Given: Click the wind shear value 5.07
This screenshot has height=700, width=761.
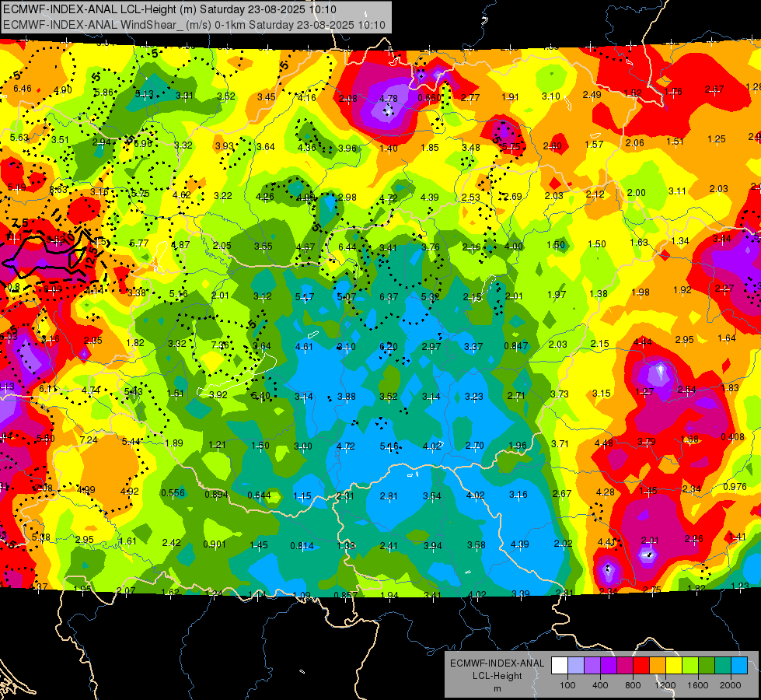Looking at the screenshot, I should (x=347, y=296).
